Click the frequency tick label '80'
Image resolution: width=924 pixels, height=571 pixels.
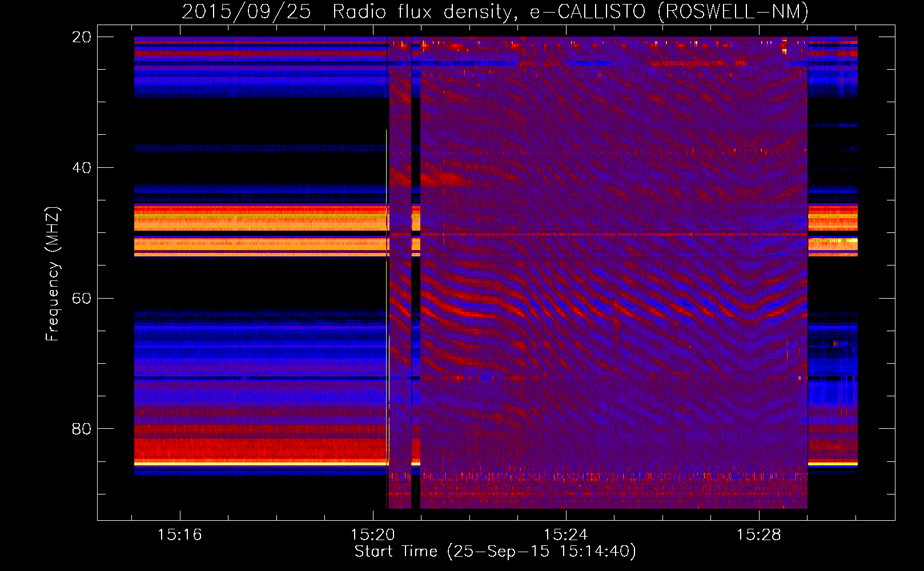pyautogui.click(x=82, y=429)
